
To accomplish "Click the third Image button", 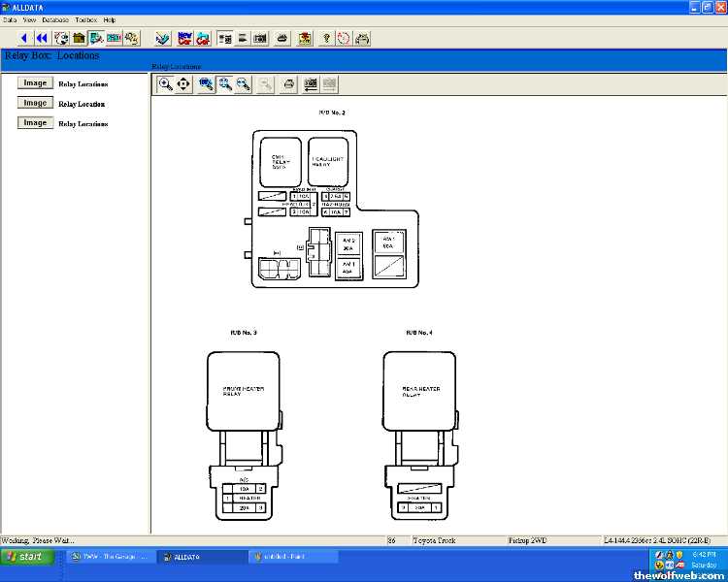I will point(35,123).
